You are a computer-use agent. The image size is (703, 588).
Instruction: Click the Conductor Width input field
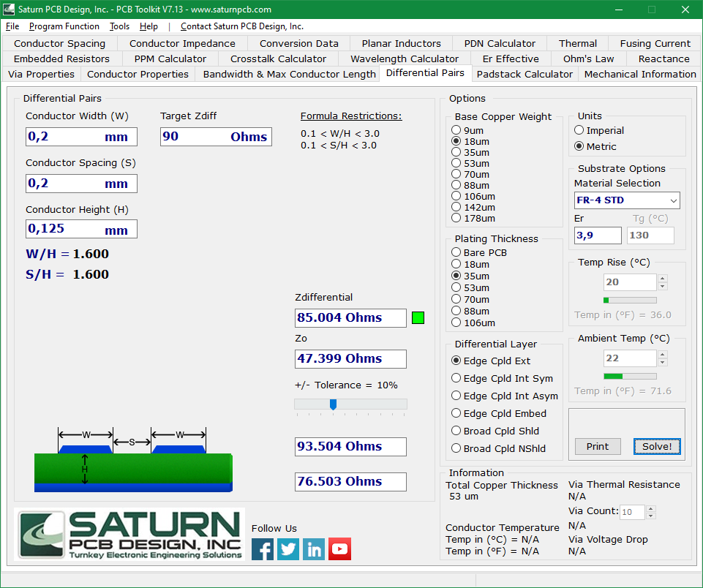(x=81, y=137)
